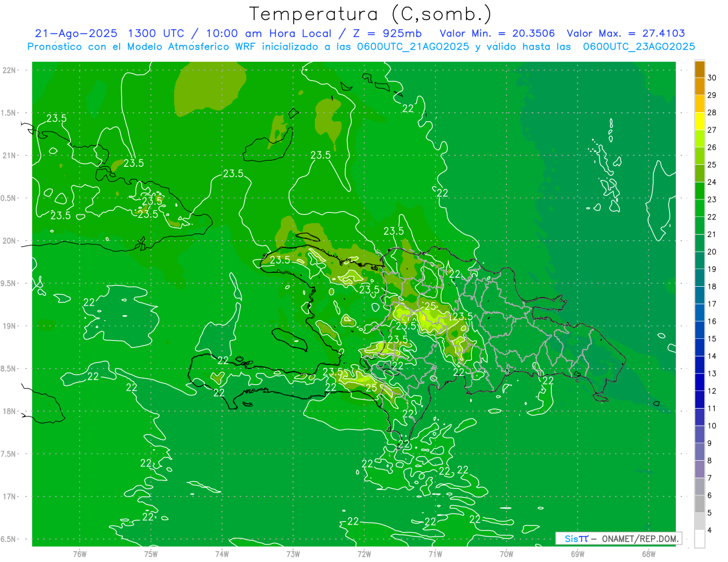Select the colorbar swatch between 25 and 26

click(699, 156)
